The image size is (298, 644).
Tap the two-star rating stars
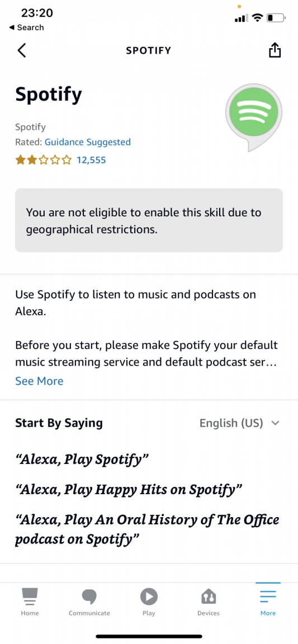point(43,160)
